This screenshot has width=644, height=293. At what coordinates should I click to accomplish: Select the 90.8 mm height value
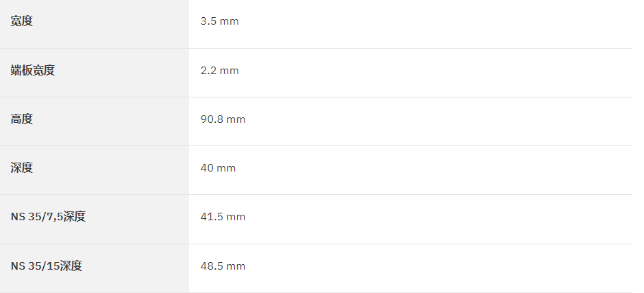tap(223, 119)
